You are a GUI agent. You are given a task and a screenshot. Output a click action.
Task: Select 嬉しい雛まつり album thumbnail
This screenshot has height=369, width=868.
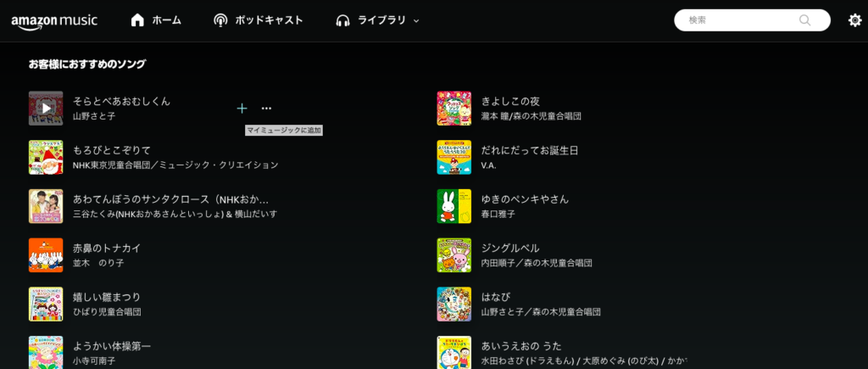pos(46,304)
